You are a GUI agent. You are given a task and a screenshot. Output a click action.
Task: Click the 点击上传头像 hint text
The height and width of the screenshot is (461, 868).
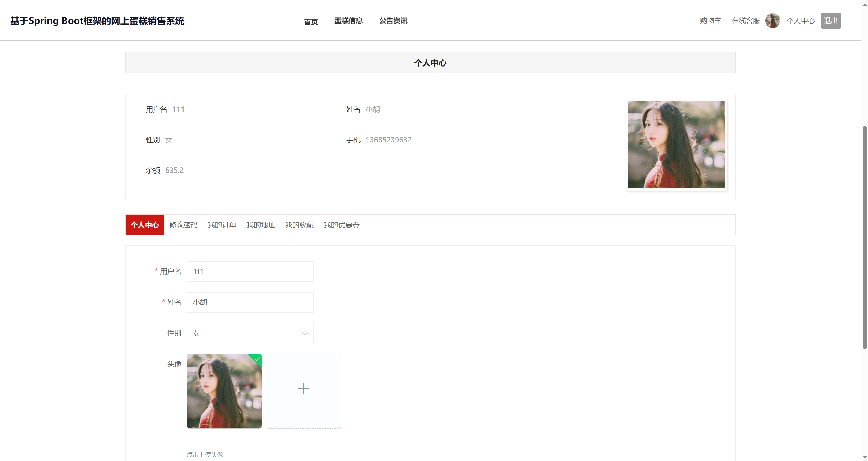click(205, 454)
